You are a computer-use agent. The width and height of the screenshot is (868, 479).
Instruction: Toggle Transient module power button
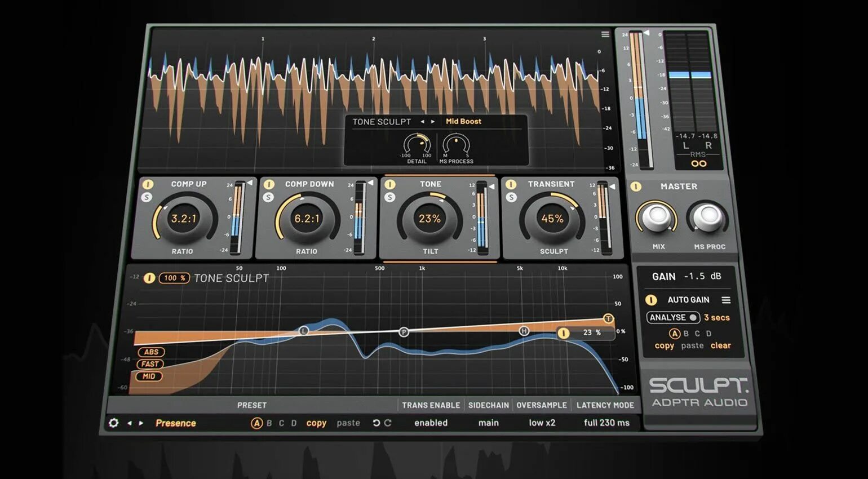point(511,184)
